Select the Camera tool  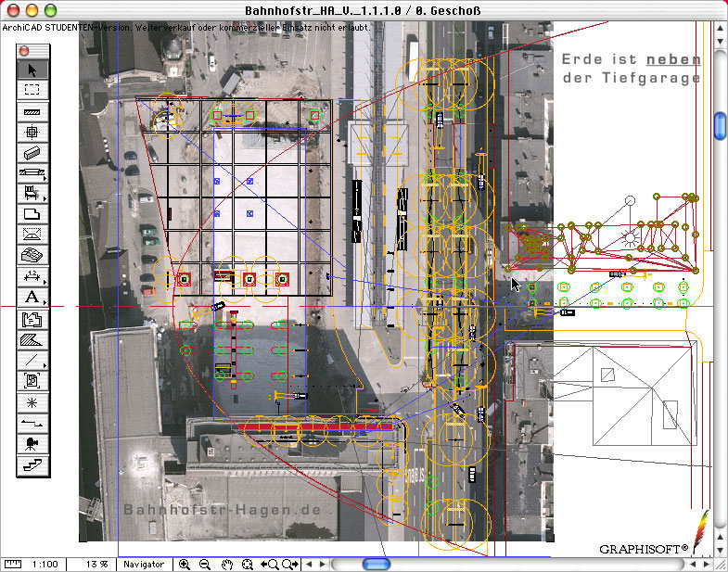32,444
